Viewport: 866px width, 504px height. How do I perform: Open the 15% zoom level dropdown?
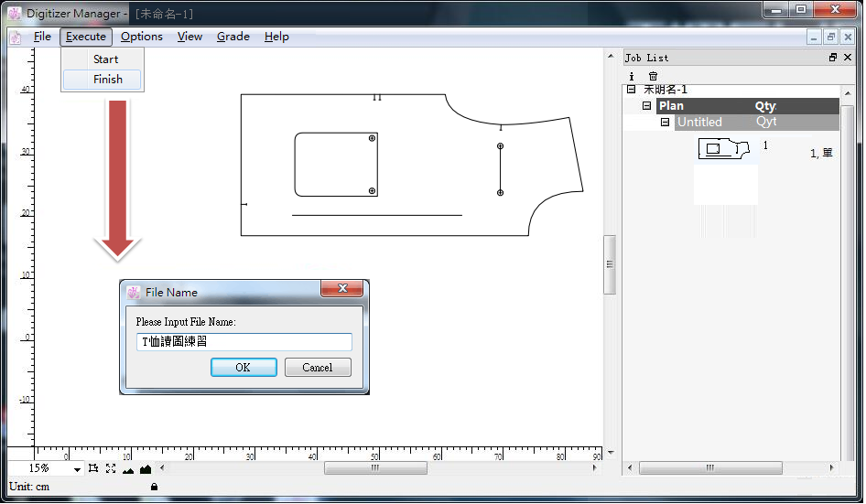[x=77, y=469]
